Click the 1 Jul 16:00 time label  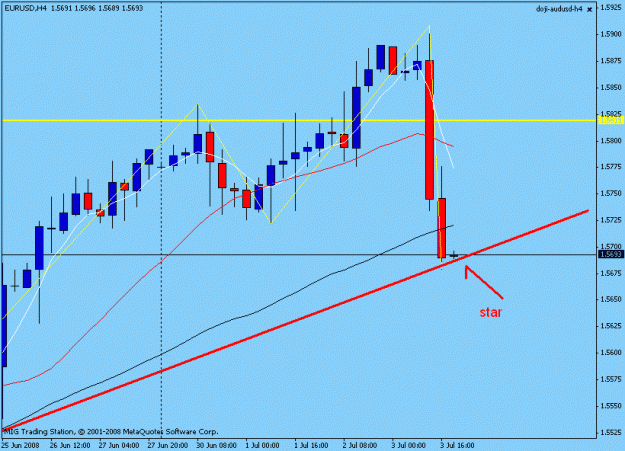point(311,445)
